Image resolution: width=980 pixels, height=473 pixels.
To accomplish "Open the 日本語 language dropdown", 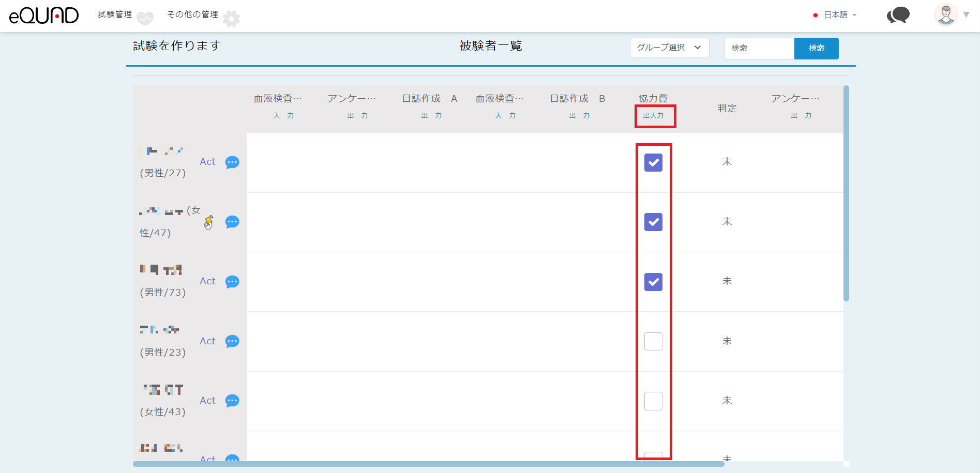I will [835, 15].
